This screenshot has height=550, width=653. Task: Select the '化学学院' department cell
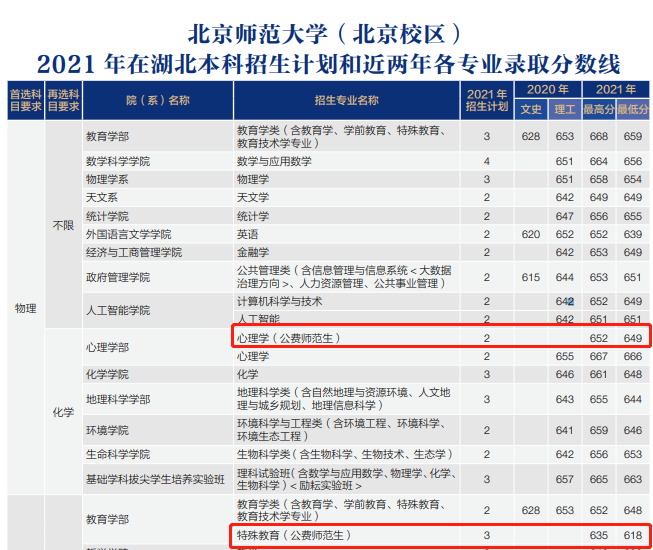click(158, 374)
